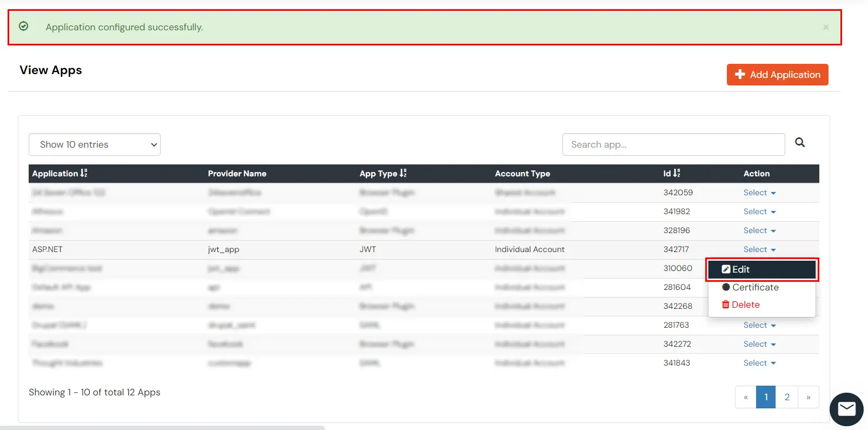
Task: Sort by App Type column sort icon
Action: [x=403, y=173]
